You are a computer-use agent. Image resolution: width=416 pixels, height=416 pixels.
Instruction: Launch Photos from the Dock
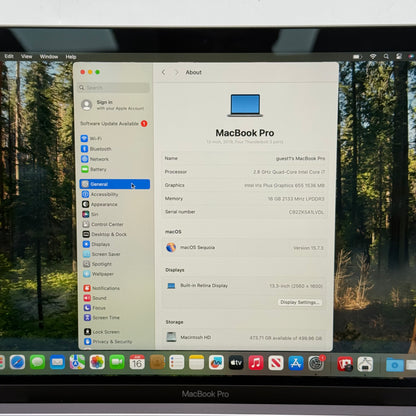point(97,362)
